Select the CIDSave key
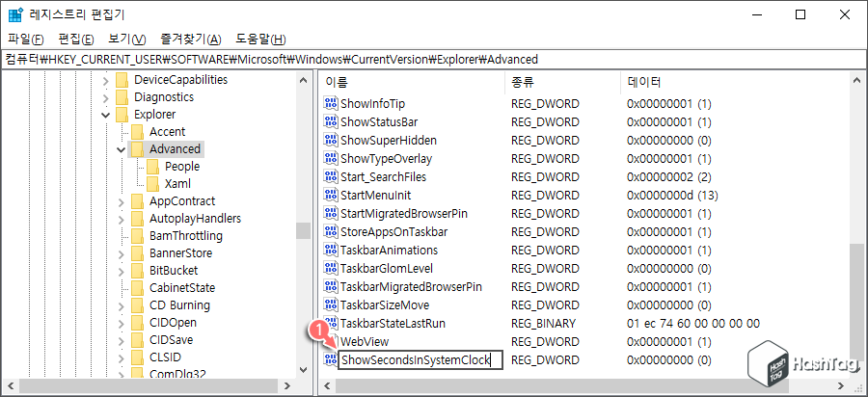The height and width of the screenshot is (397, 868). (x=173, y=340)
